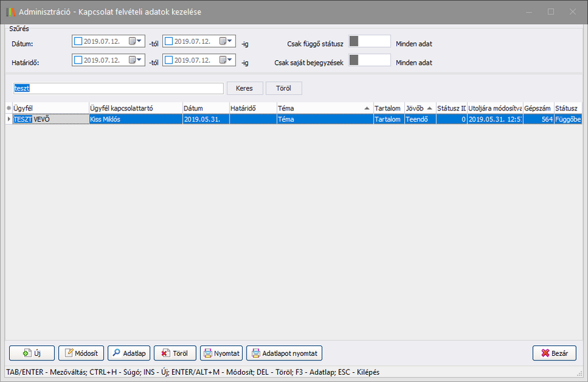
Task: Open the Határidő end date calendar dropdown
Action: coord(226,60)
